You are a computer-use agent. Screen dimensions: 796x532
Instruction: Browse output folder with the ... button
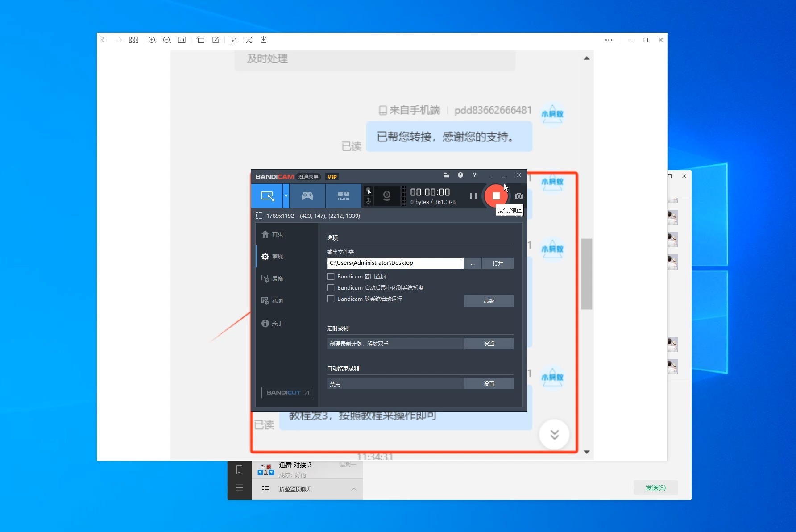pyautogui.click(x=473, y=263)
